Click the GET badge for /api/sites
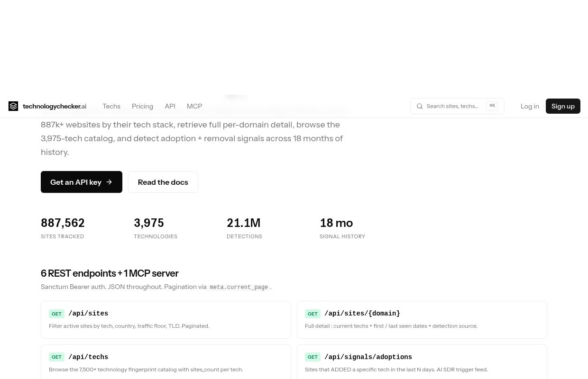The width and height of the screenshot is (588, 379). [56, 314]
